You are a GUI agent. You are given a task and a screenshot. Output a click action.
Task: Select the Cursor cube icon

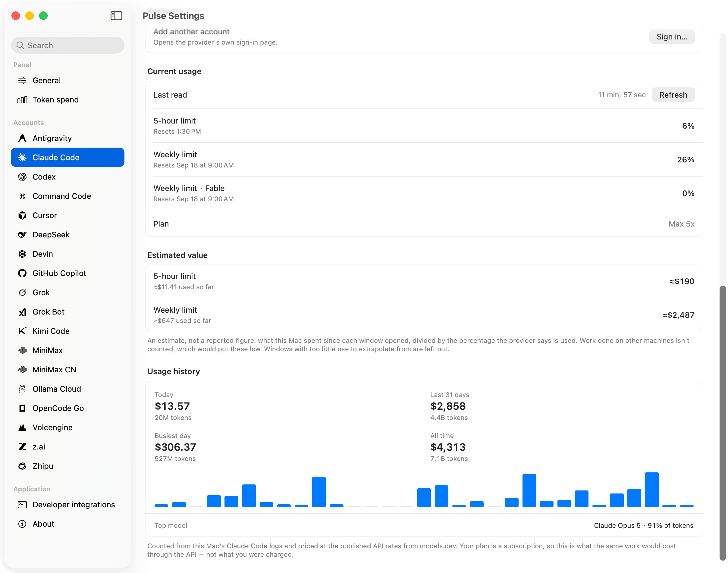coord(22,215)
